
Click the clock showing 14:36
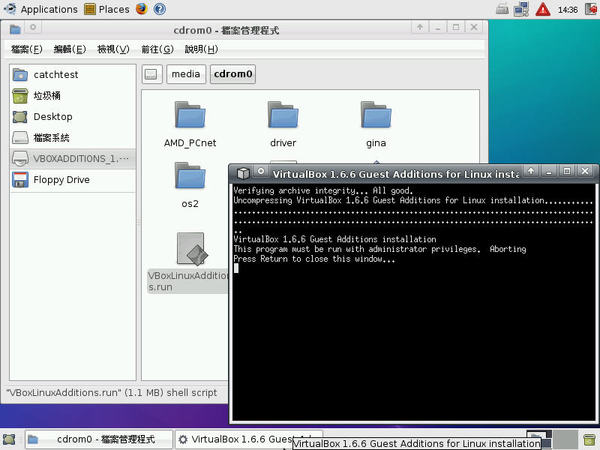pos(567,10)
